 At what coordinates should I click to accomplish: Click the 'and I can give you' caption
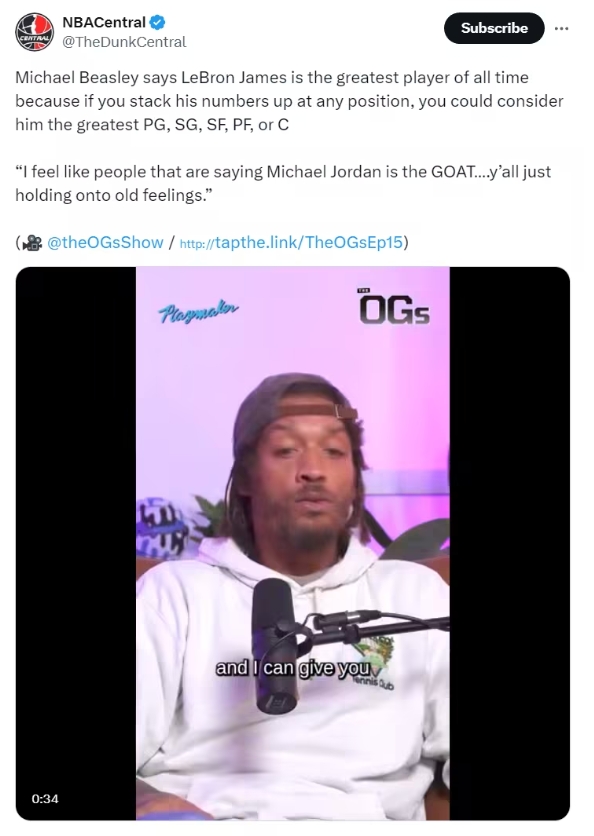coord(293,668)
